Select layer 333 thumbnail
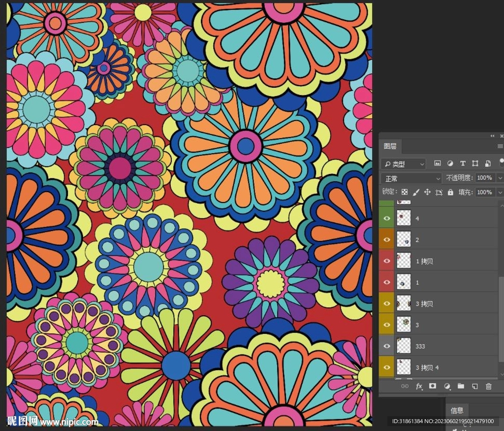This screenshot has width=504, height=431. click(404, 346)
